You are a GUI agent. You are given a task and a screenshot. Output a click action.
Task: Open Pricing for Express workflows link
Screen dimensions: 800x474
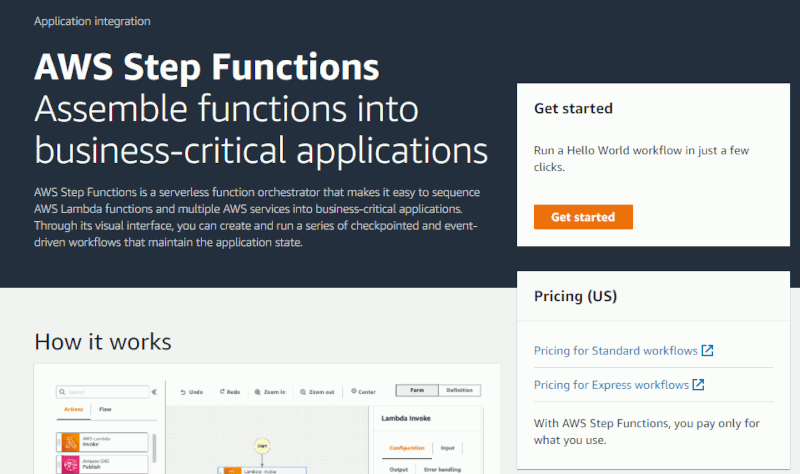pyautogui.click(x=611, y=385)
